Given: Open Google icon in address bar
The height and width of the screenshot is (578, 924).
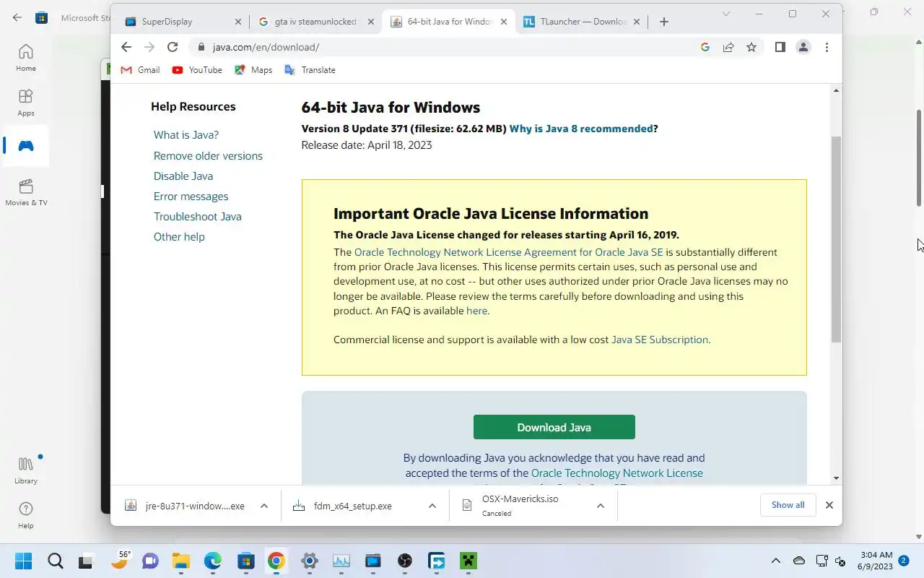Looking at the screenshot, I should click(705, 47).
